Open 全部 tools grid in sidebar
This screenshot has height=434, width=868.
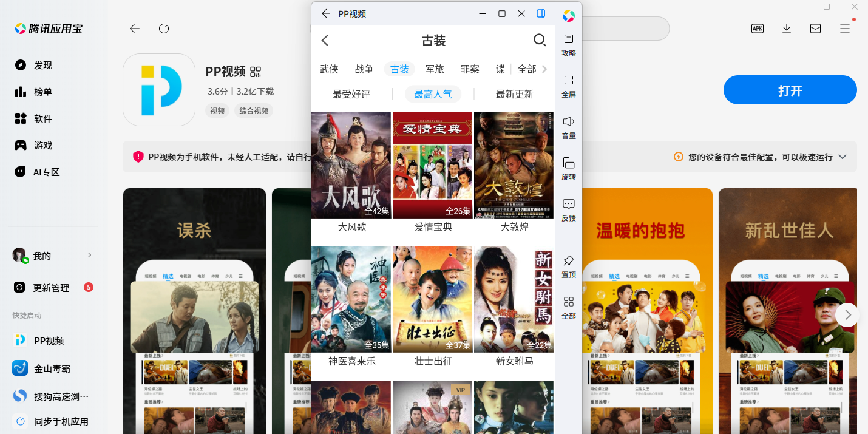569,308
